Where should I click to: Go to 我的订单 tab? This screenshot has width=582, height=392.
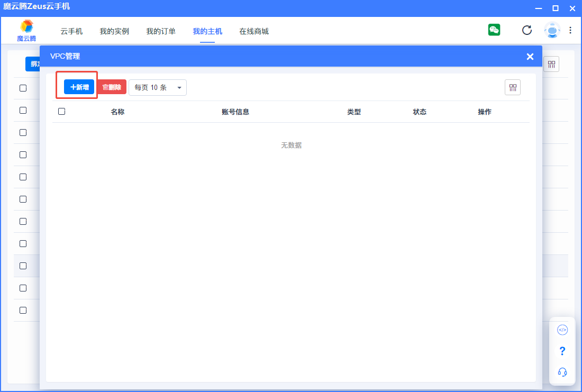pyautogui.click(x=161, y=32)
